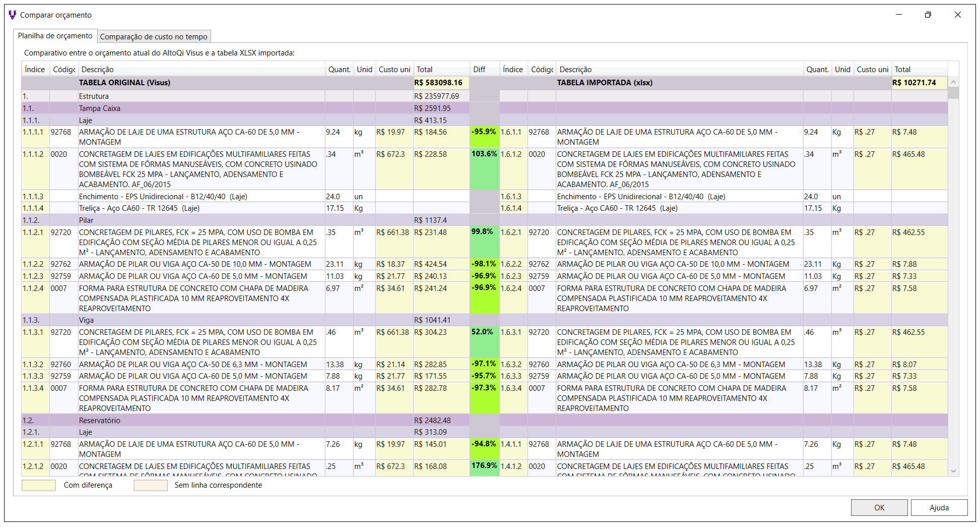Click the imported table total R$ 10271.74
The image size is (980, 527).
[x=914, y=83]
